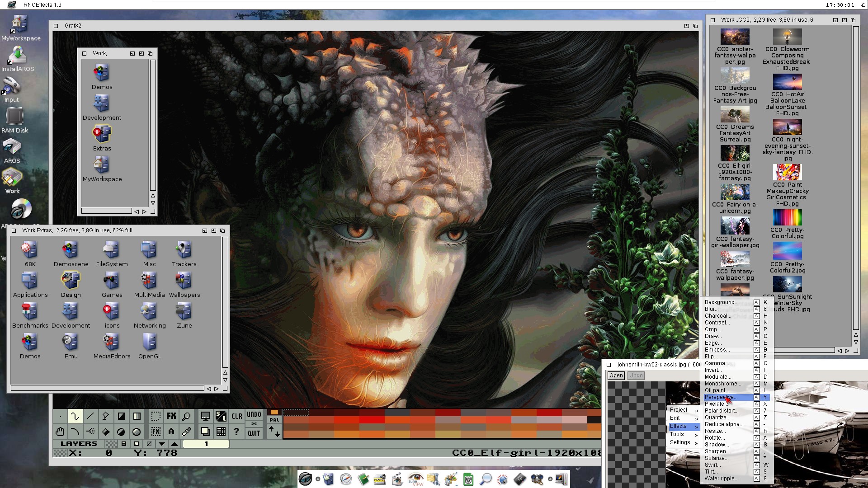Select the straight line tool in GrafX2
The height and width of the screenshot is (488, 868).
90,416
